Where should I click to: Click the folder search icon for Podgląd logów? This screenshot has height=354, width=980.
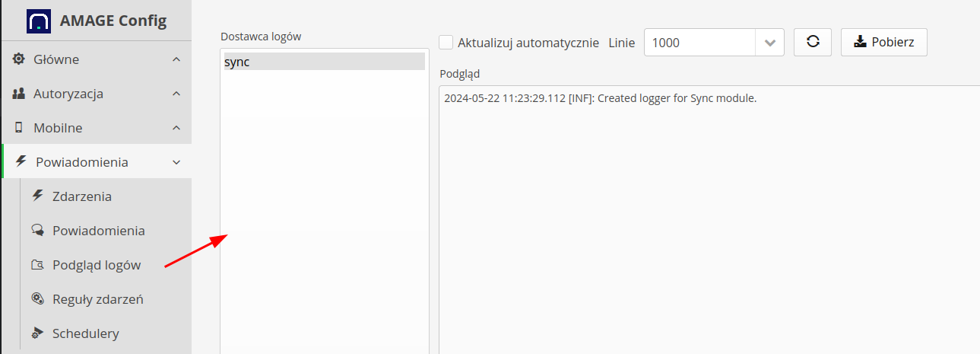[37, 265]
